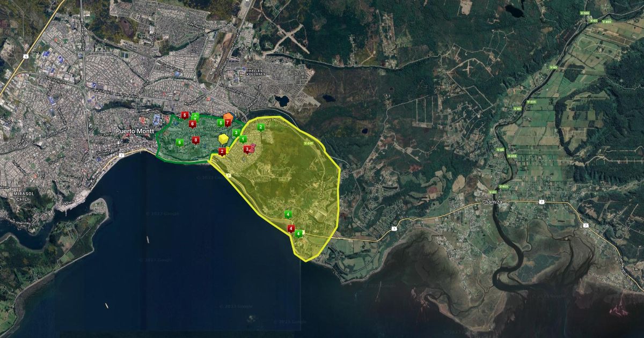The width and height of the screenshot is (644, 338).
Task: Click green marker 4 beside red marker 4
Action: 298,233
